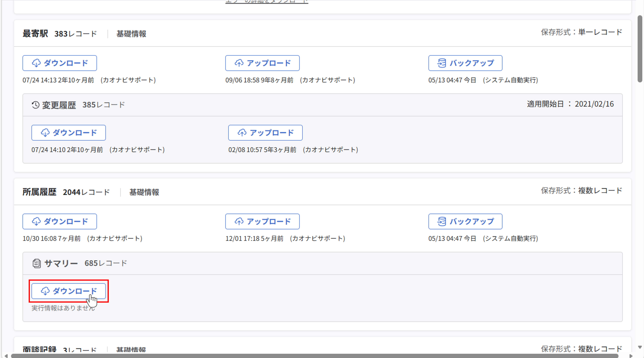Image resolution: width=644 pixels, height=358 pixels.
Task: Click the 最寄駅 section title
Action: click(35, 33)
